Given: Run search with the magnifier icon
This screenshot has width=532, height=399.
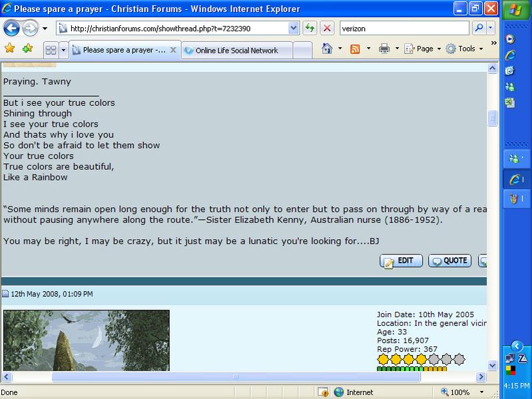Looking at the screenshot, I should pos(479,28).
